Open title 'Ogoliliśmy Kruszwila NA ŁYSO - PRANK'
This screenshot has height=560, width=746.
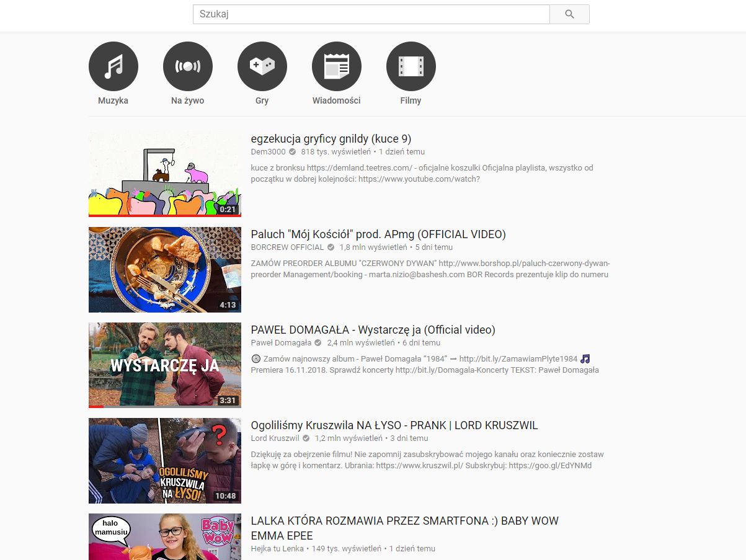[394, 425]
